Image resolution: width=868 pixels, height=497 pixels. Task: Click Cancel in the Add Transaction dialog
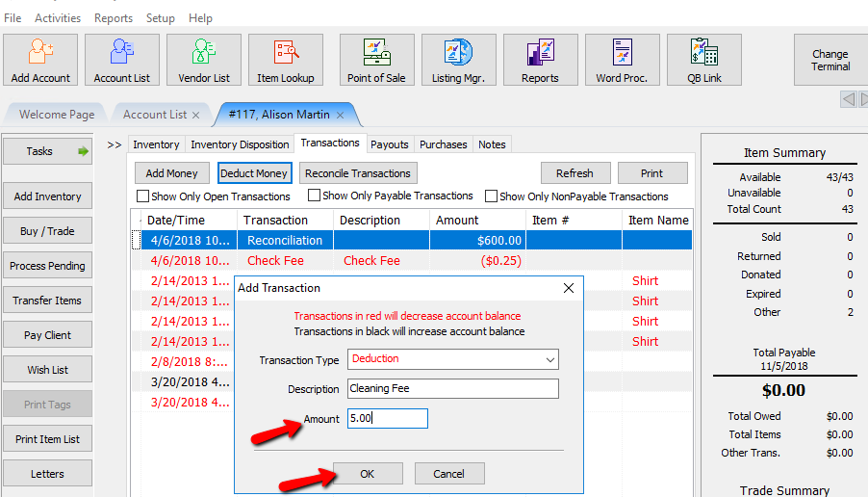coord(449,474)
